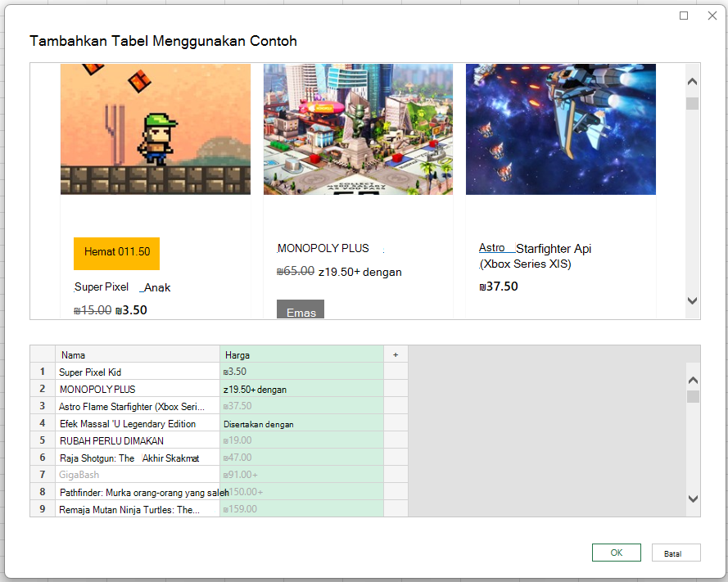This screenshot has height=582, width=728.
Task: Select the Harga column header
Action: point(302,354)
